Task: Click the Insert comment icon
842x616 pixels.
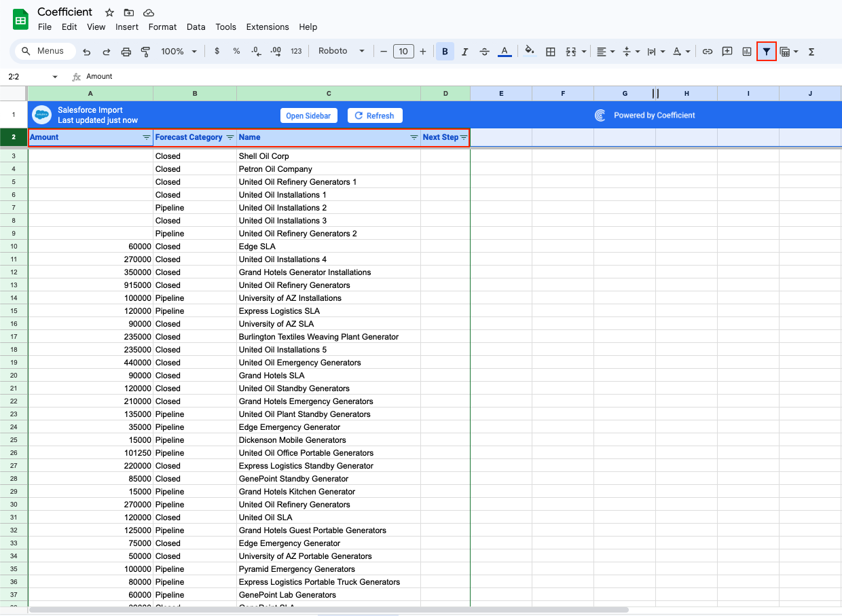Action: point(727,52)
